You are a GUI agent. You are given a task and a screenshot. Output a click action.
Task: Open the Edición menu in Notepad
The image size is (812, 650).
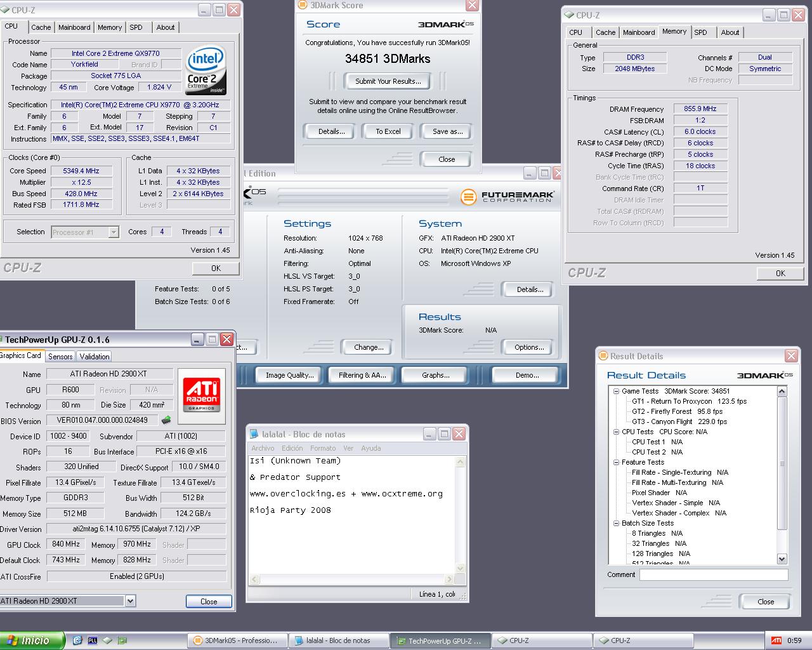(x=292, y=448)
